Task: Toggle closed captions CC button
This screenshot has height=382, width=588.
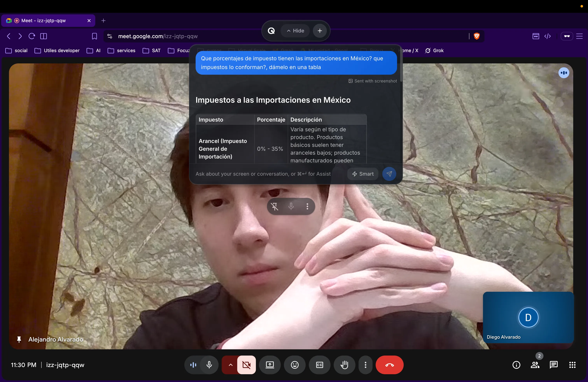Action: point(319,365)
